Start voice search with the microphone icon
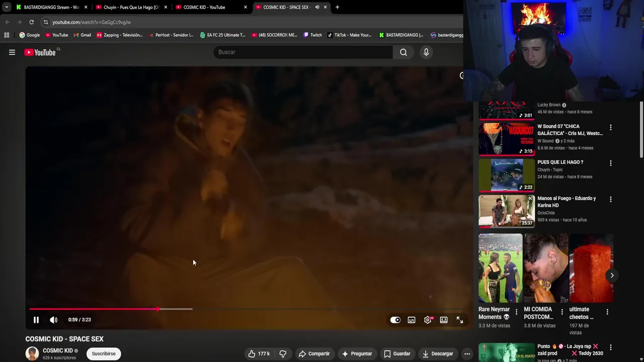The image size is (644, 362). click(x=426, y=52)
